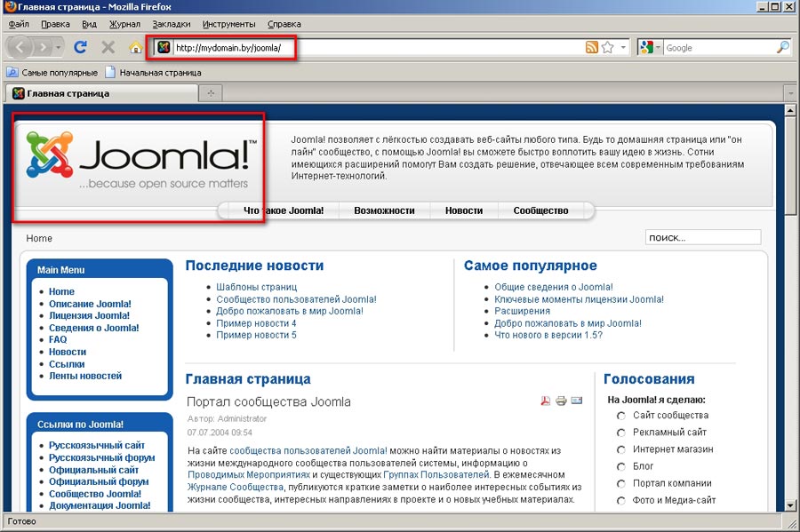Viewport: 800px width, 532px height.
Task: Open the list all tabs dropdown
Action: click(x=790, y=93)
